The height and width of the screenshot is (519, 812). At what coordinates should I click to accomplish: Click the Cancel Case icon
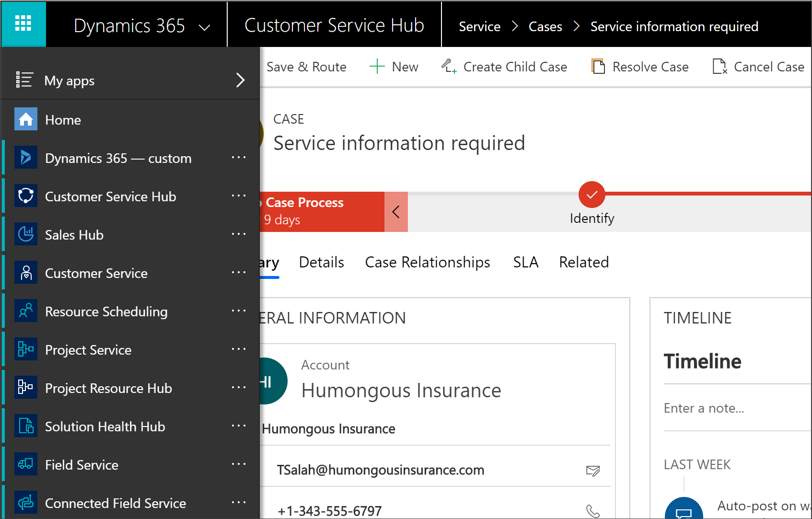click(x=719, y=66)
